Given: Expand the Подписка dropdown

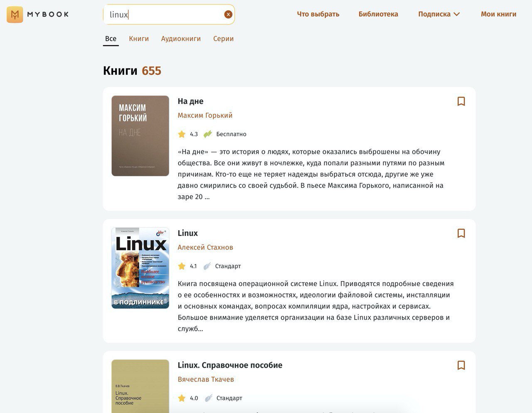Looking at the screenshot, I should [x=439, y=14].
